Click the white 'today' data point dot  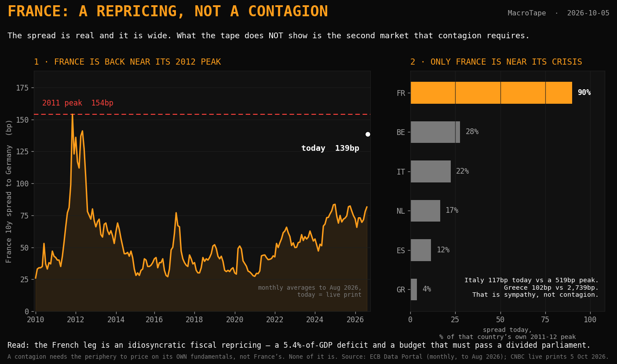tap(368, 134)
